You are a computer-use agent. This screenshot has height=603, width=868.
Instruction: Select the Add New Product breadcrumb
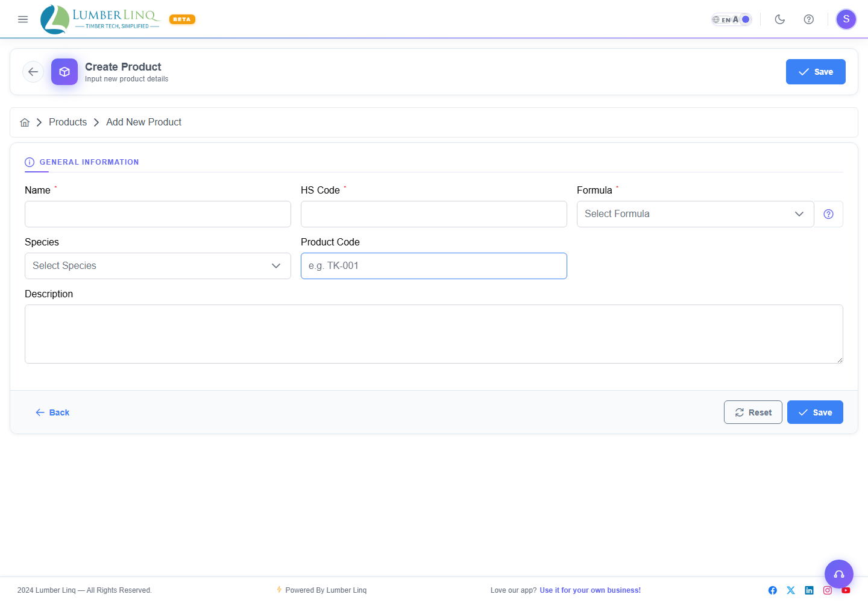143,122
